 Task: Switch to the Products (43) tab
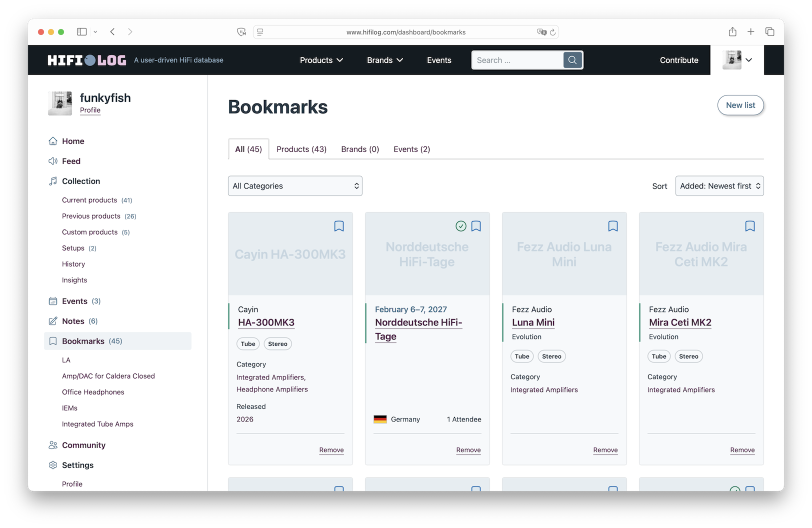coord(301,149)
